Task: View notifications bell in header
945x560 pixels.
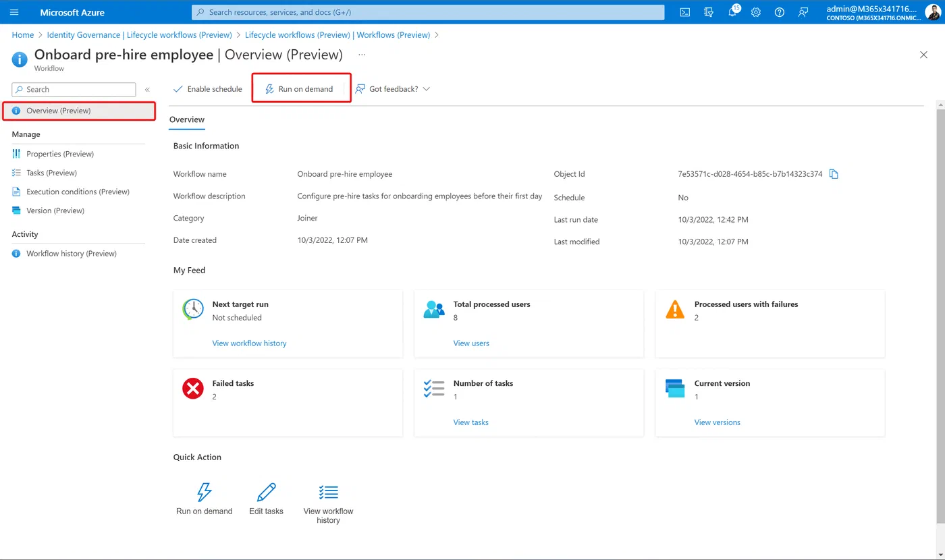Action: [x=732, y=12]
